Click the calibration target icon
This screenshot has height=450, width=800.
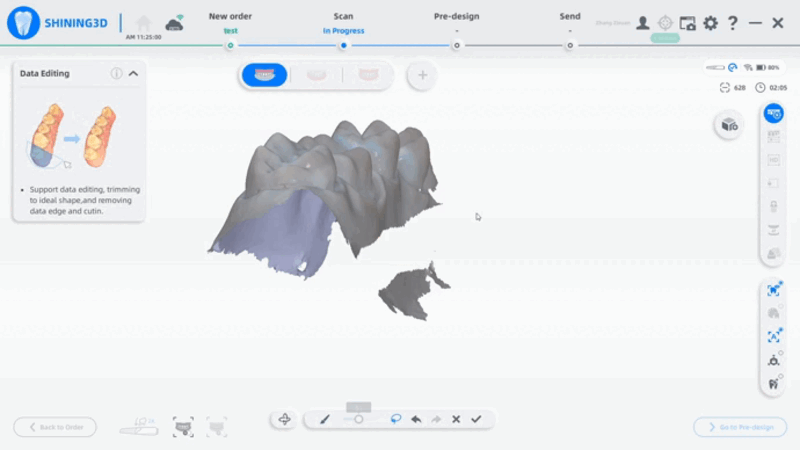pyautogui.click(x=665, y=23)
